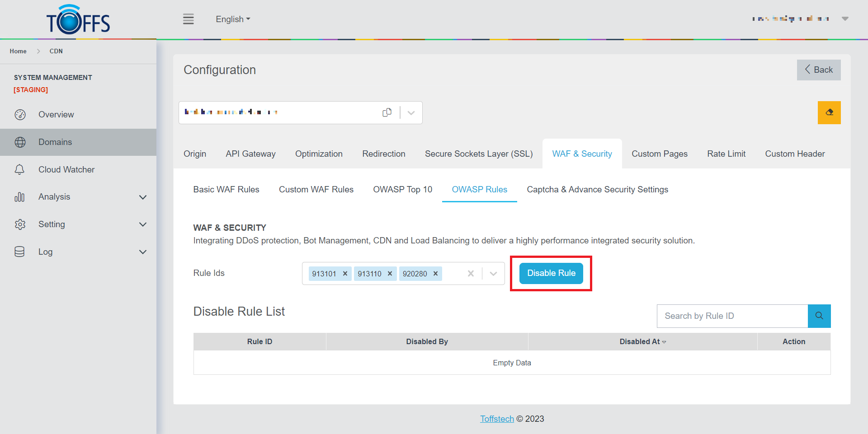Sort by Disabled At column
Image resolution: width=868 pixels, height=434 pixels.
point(642,342)
